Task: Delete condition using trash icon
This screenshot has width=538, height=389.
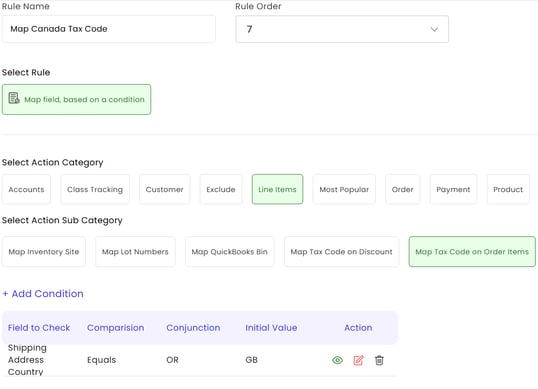Action: coord(379,360)
